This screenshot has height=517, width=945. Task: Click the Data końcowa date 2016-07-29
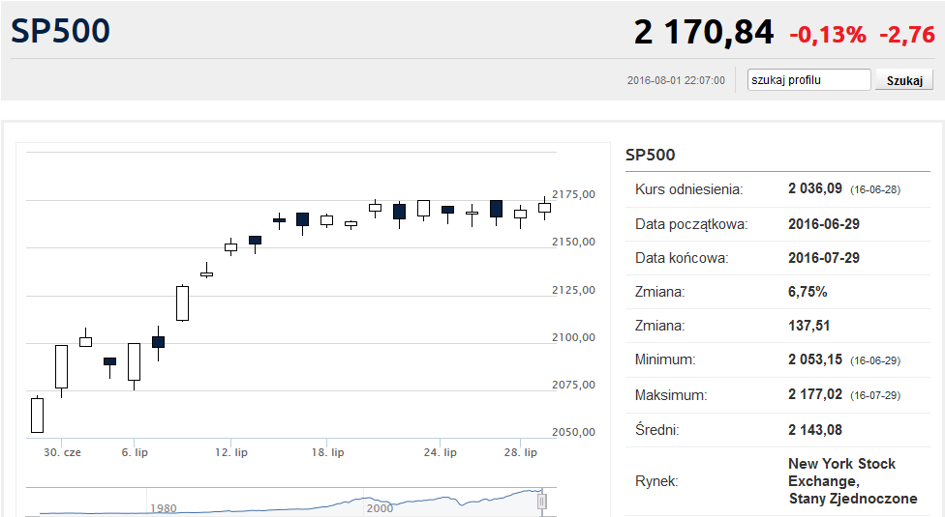pyautogui.click(x=824, y=258)
